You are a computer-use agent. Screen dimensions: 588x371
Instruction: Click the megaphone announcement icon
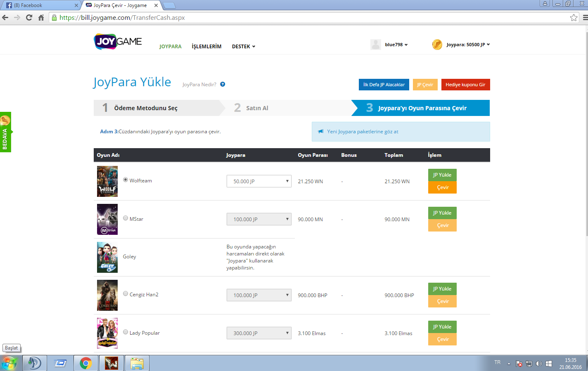(320, 131)
